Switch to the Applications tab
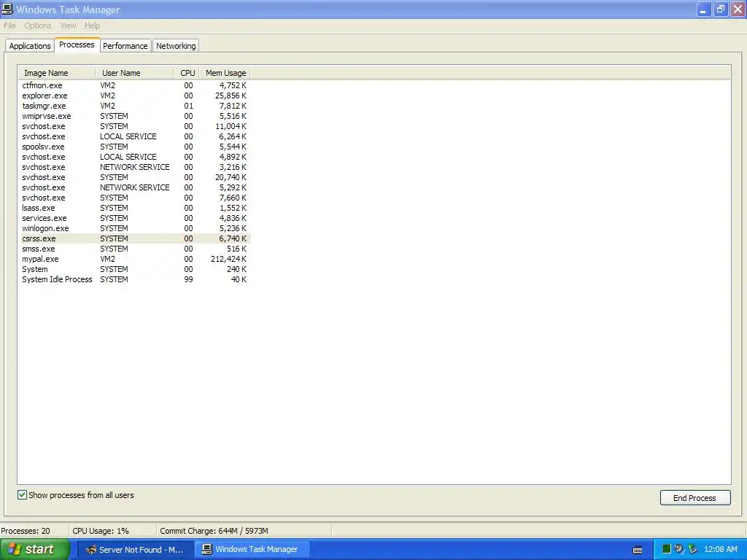Screen dimensions: 747x560 tap(29, 46)
